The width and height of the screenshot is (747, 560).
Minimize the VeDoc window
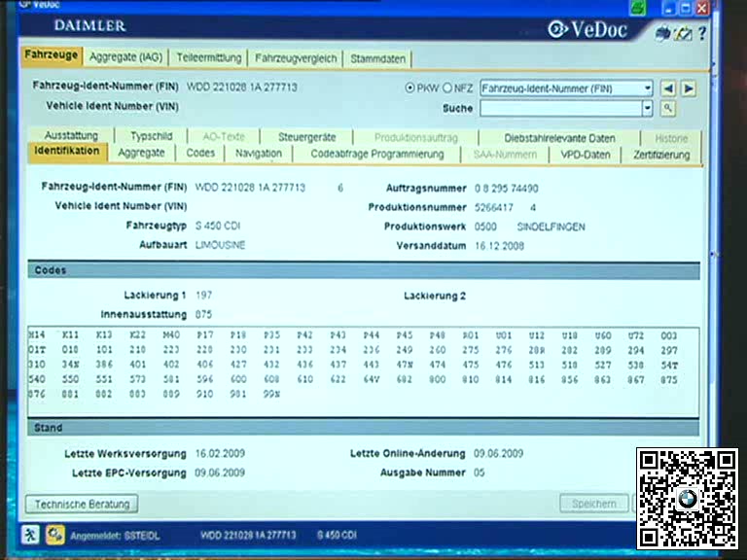pyautogui.click(x=669, y=8)
